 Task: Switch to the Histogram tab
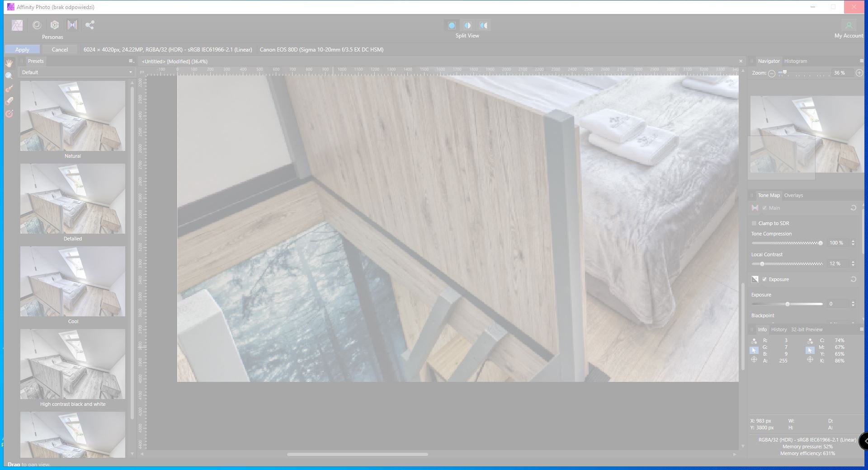click(796, 61)
